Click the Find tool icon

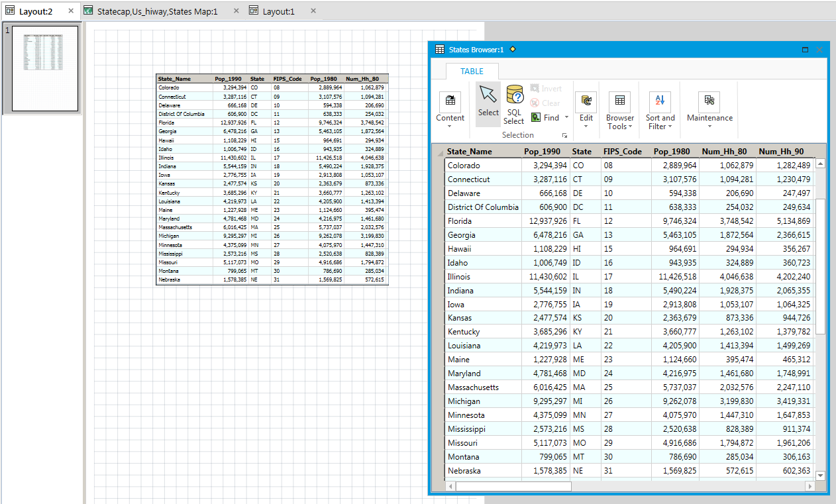(x=537, y=117)
